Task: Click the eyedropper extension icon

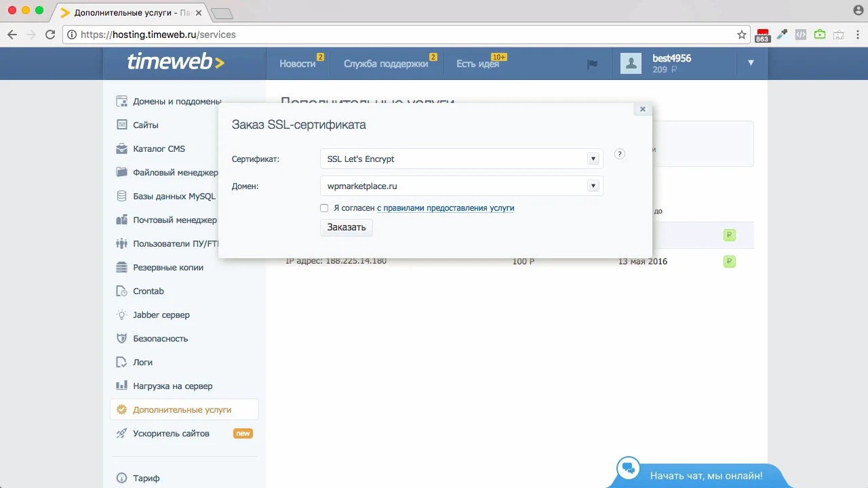Action: (782, 35)
